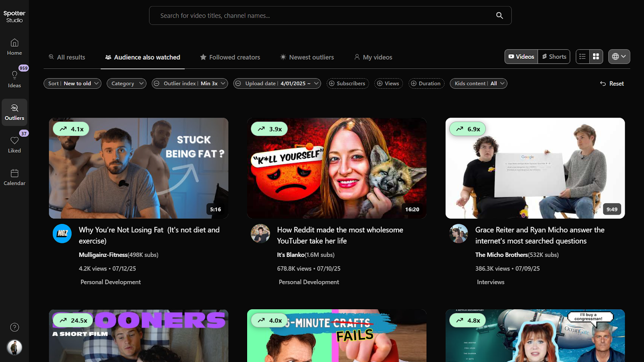Clear the Outlier index filter via minus icon
644x362 pixels.
pyautogui.click(x=157, y=83)
